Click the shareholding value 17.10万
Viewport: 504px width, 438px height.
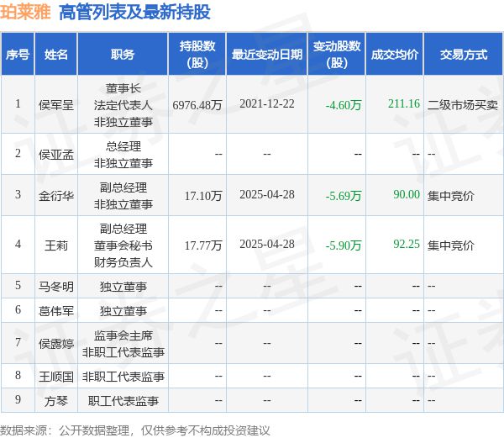[203, 196]
